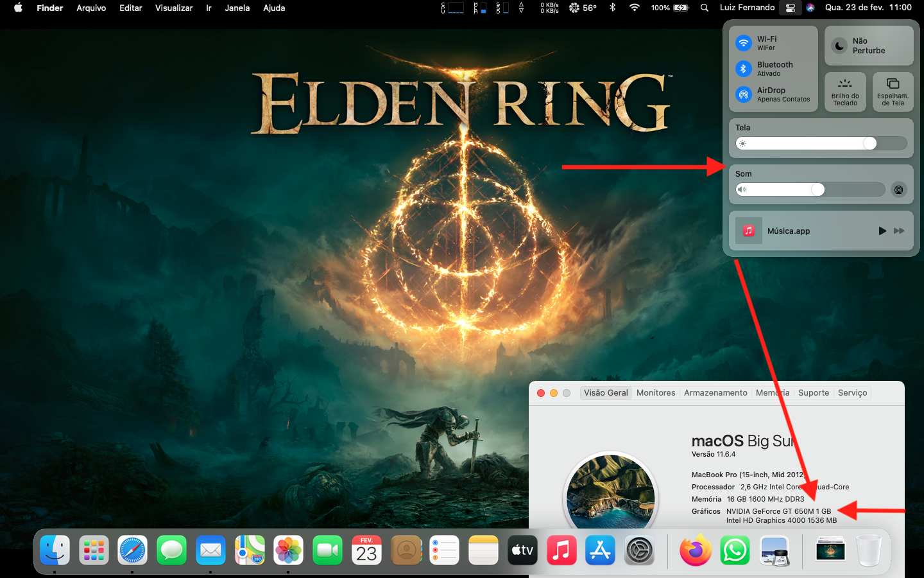Click the network speed KB/s indicator
This screenshot has width=924, height=578.
[x=549, y=8]
